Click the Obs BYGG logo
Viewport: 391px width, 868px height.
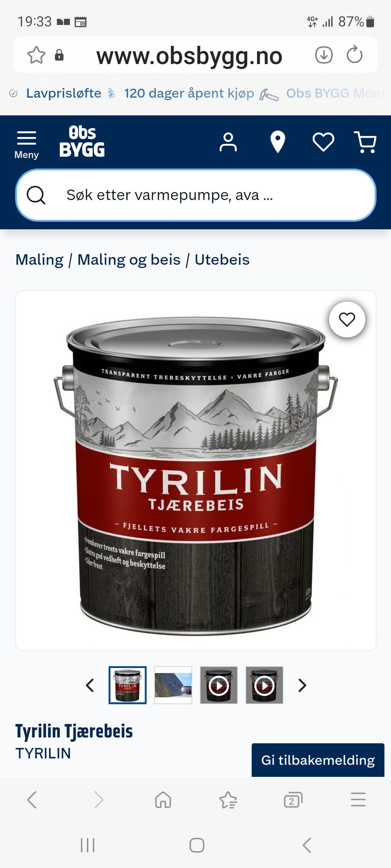pyautogui.click(x=82, y=141)
